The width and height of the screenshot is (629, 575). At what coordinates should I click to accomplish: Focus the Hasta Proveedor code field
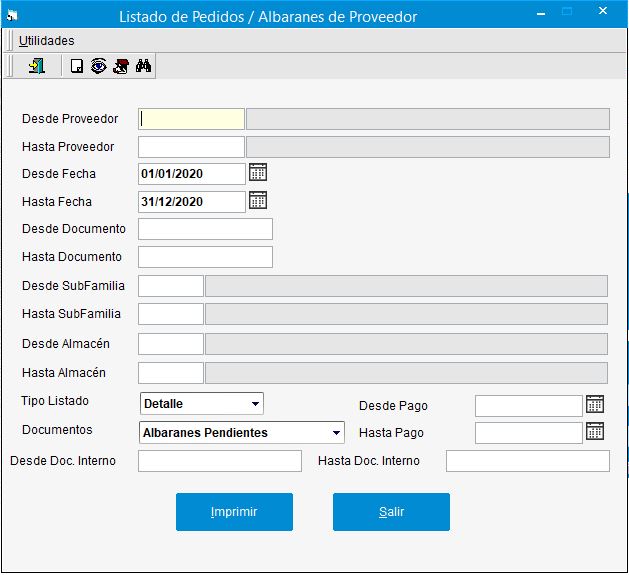click(191, 147)
